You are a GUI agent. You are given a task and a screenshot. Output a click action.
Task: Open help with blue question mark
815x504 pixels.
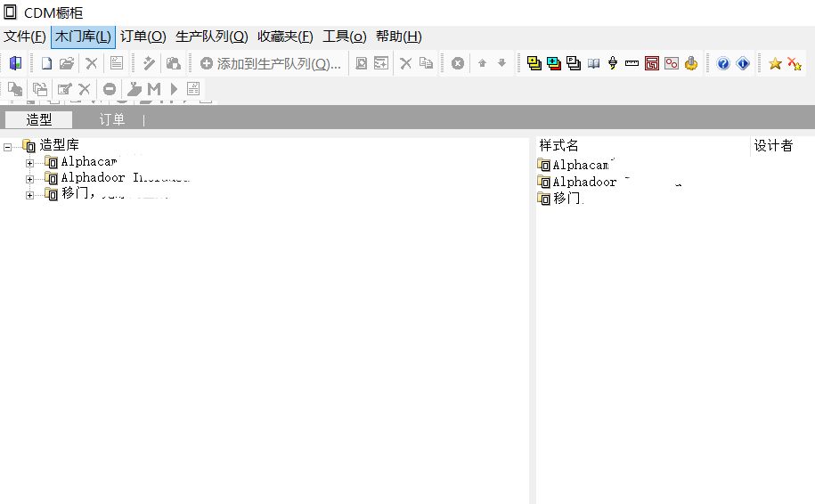[x=723, y=63]
